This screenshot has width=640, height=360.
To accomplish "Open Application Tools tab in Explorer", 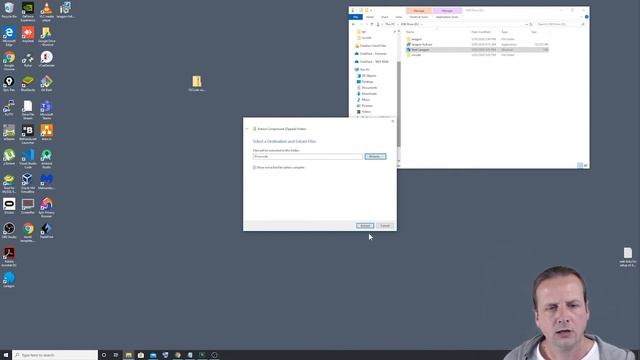I will click(447, 17).
